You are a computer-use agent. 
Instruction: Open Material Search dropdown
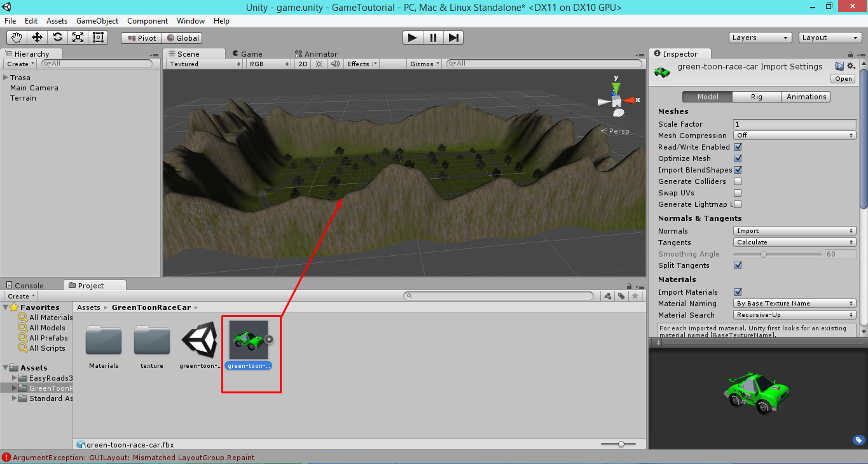pyautogui.click(x=795, y=315)
